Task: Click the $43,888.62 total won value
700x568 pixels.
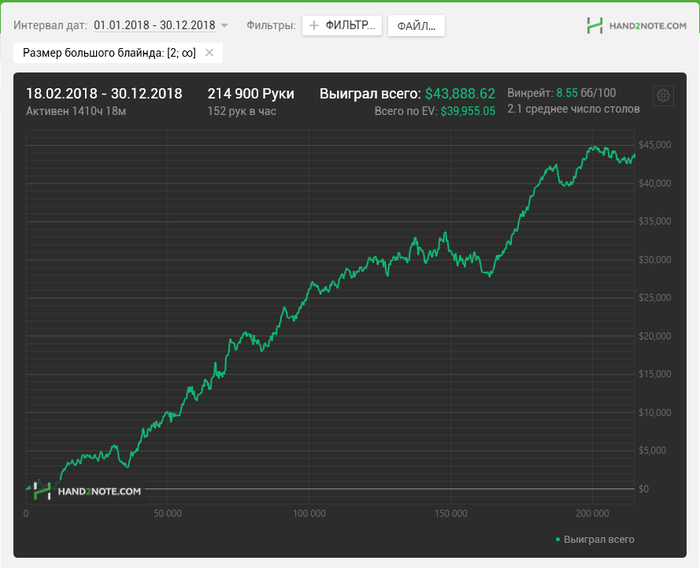Action: [460, 94]
